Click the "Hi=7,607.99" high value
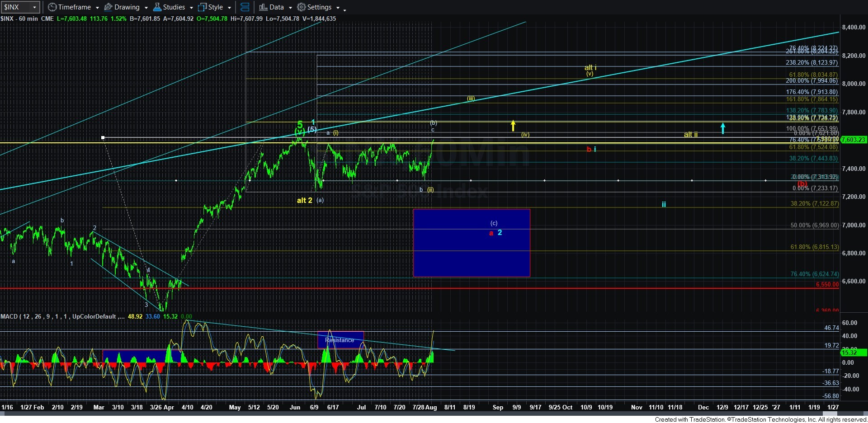This screenshot has height=423, width=868. pos(246,19)
